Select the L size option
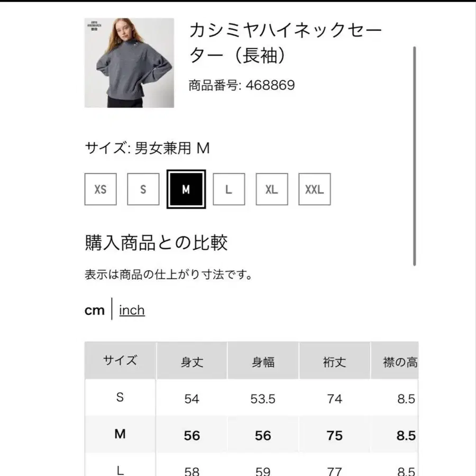 228,189
